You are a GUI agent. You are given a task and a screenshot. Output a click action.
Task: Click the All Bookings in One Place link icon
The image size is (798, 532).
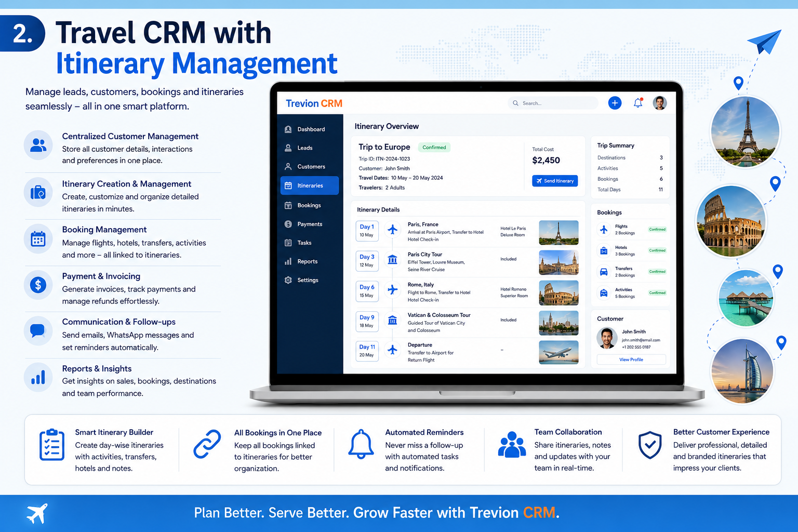pos(207,444)
